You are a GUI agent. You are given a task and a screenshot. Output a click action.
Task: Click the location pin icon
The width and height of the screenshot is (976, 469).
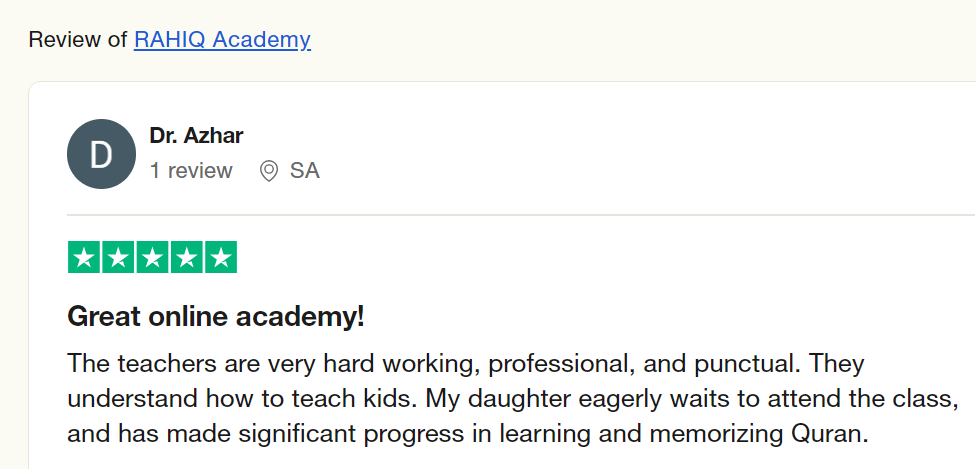268,171
